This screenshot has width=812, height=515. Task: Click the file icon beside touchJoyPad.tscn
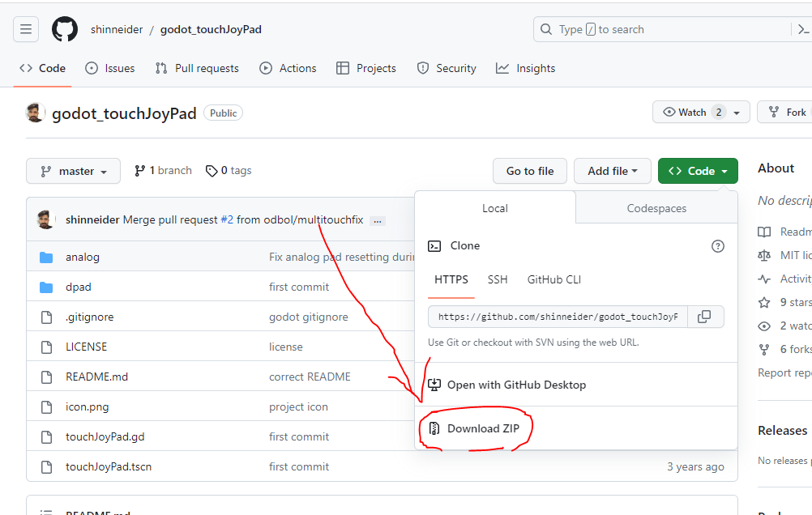47,467
